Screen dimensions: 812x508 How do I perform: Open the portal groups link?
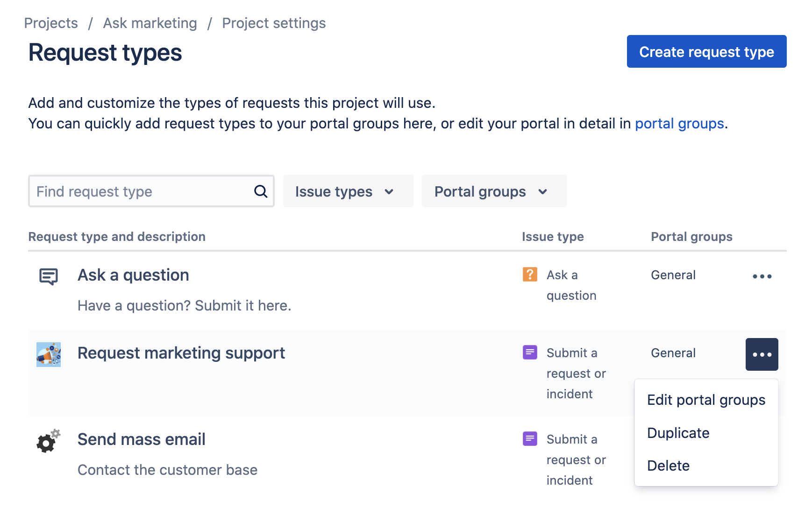pos(679,124)
